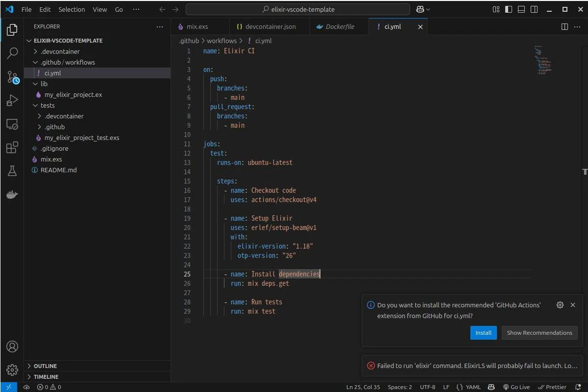Open the Docker whale icon
The height and width of the screenshot is (392, 588).
point(12,194)
